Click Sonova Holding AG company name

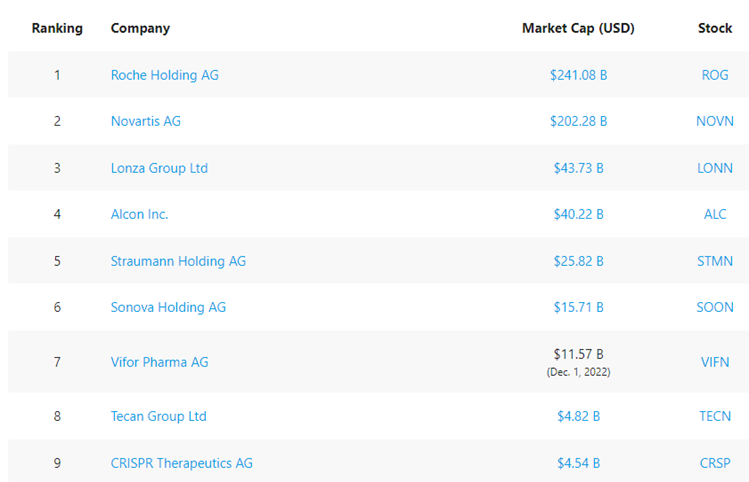pyautogui.click(x=168, y=307)
